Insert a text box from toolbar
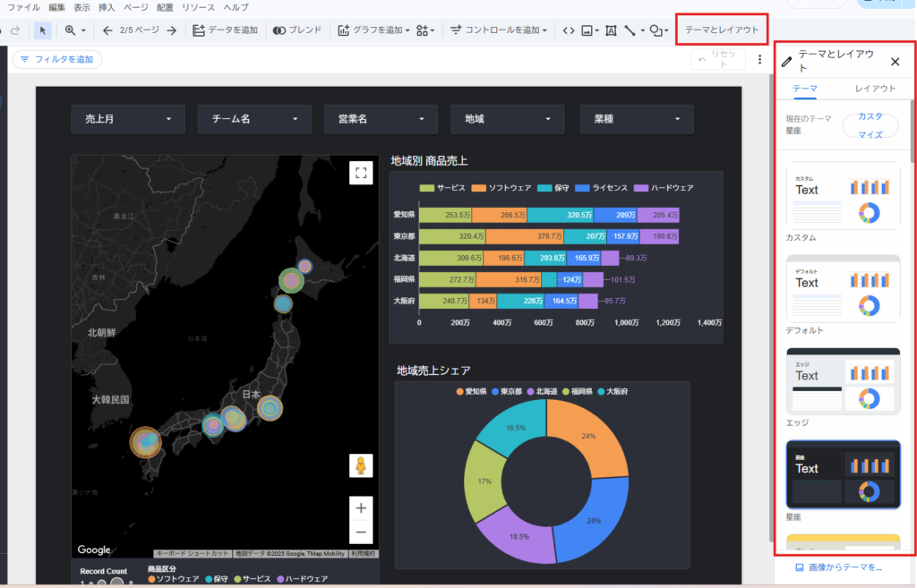The image size is (917, 588). click(611, 30)
